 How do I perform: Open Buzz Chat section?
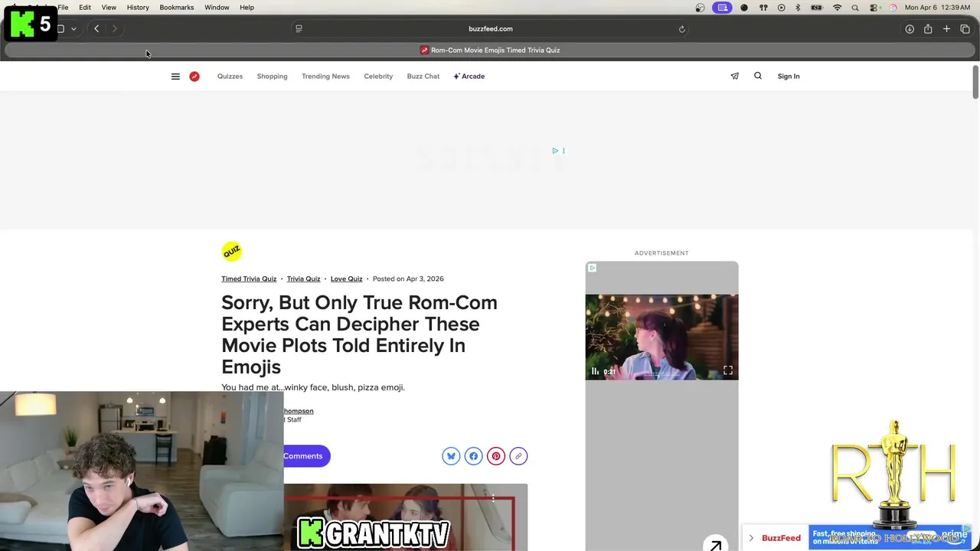click(423, 77)
